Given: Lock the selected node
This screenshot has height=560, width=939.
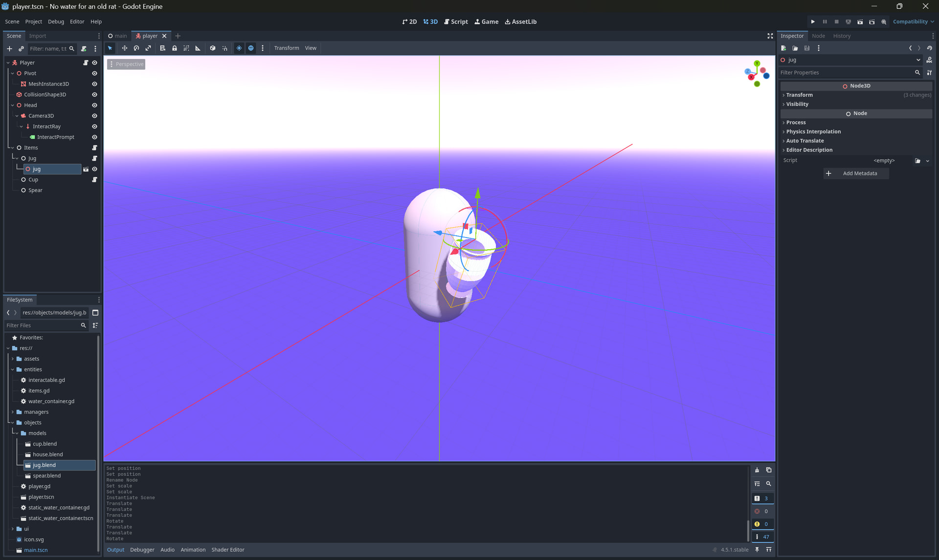Looking at the screenshot, I should coord(175,48).
